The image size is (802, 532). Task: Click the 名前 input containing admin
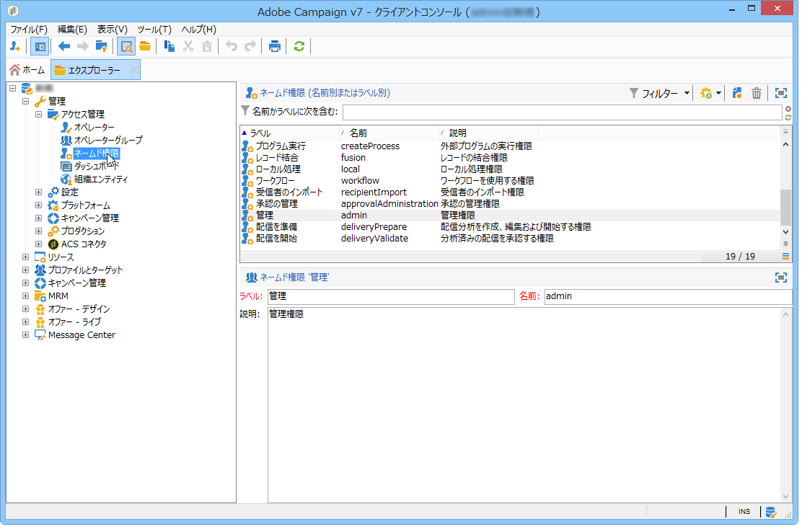668,296
